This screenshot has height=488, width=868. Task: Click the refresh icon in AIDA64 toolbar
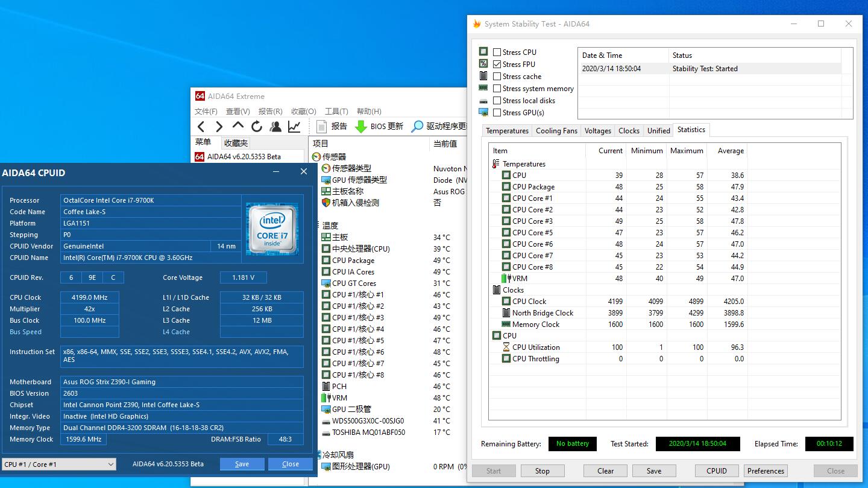(257, 127)
